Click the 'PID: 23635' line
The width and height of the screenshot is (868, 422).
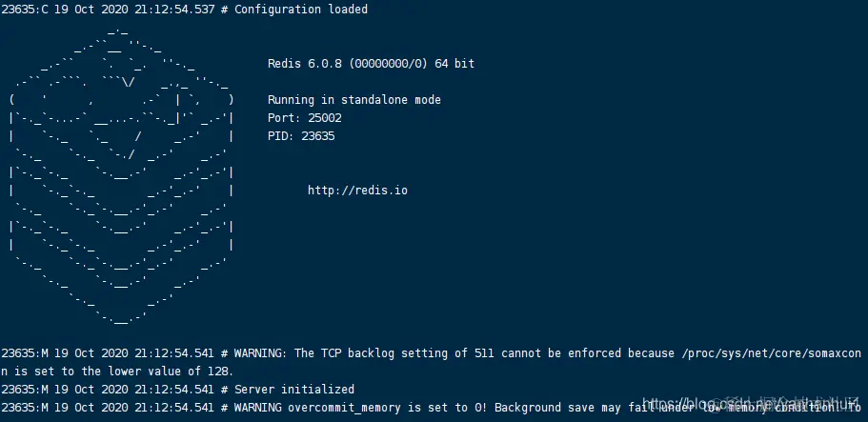[301, 136]
